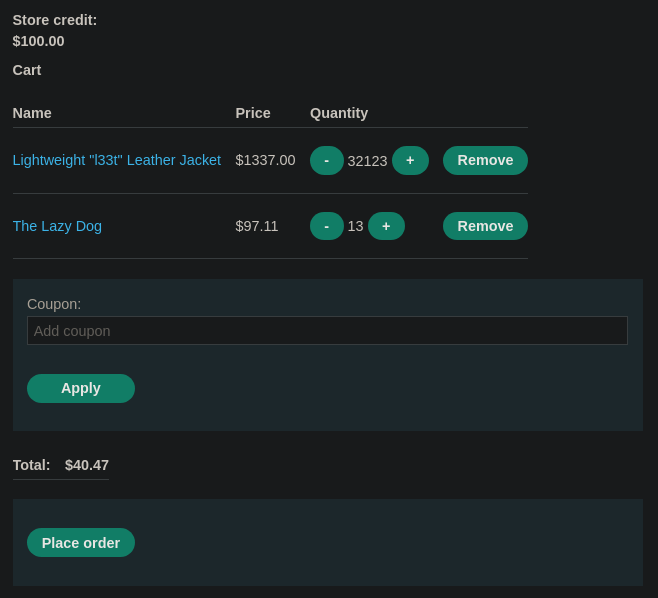Screen dimensions: 658x598
Task: Decrease quantity of the Leather Jacket
Action: coord(326,160)
